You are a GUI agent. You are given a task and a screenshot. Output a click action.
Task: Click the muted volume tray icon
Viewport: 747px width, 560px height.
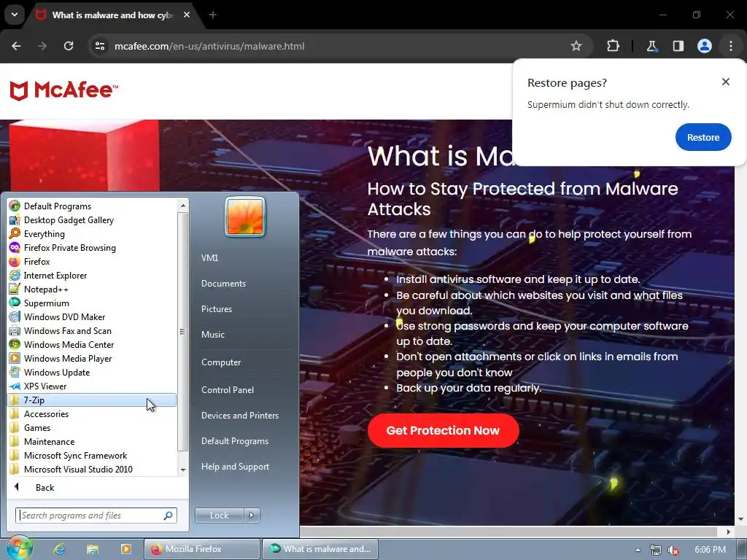pyautogui.click(x=673, y=550)
